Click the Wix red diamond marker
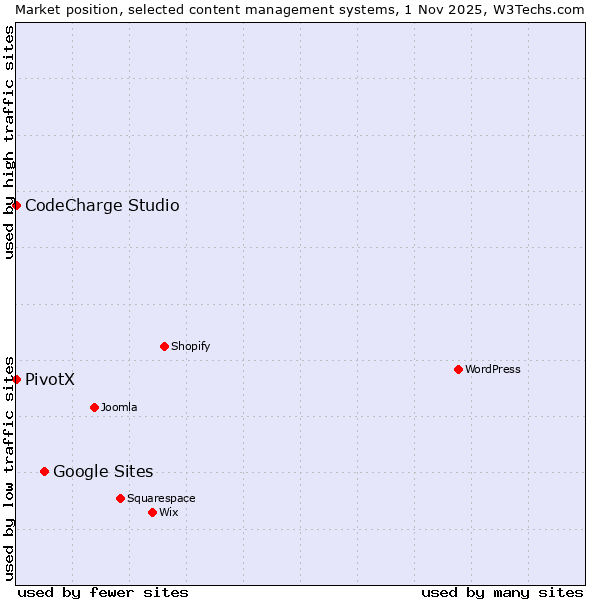 [x=152, y=512]
